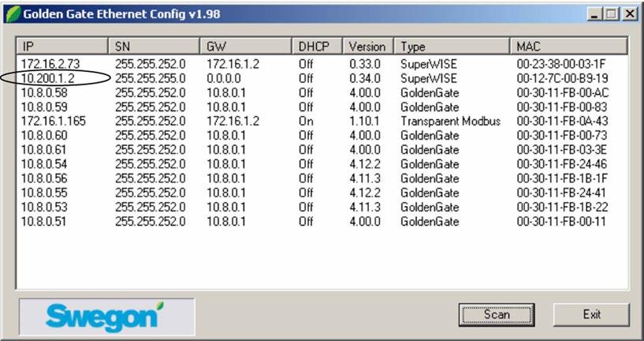Click MAC address 00-30-11-FB-00-83

pyautogui.click(x=562, y=107)
